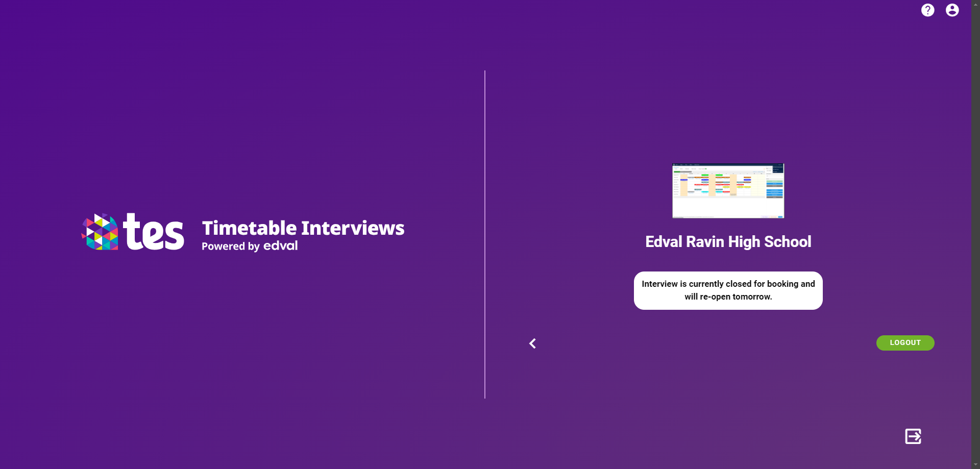
Task: Click the tes logo
Action: click(x=133, y=232)
